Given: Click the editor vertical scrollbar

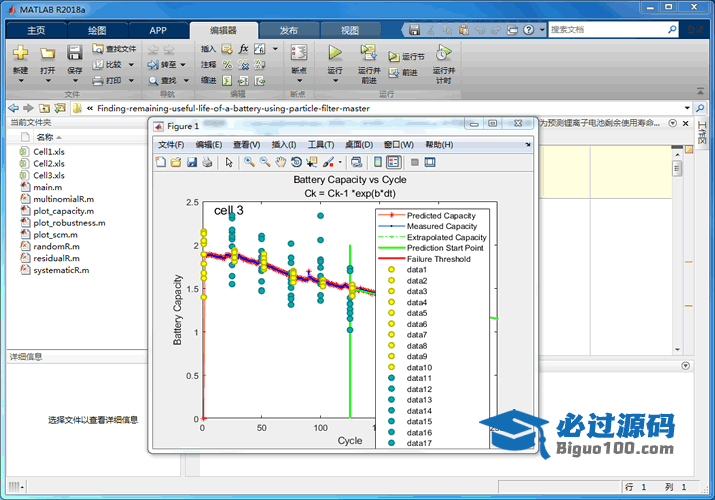Looking at the screenshot, I should click(x=678, y=250).
